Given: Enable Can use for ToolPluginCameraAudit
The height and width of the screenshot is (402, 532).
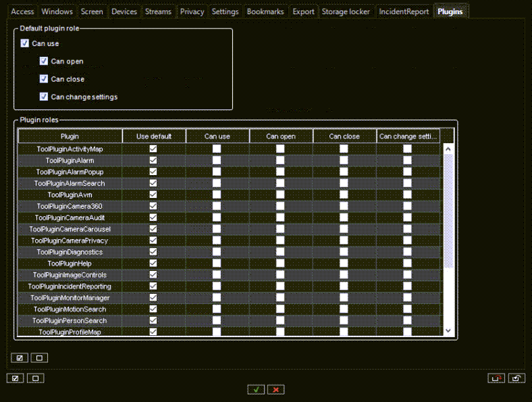Looking at the screenshot, I should pyautogui.click(x=217, y=218).
